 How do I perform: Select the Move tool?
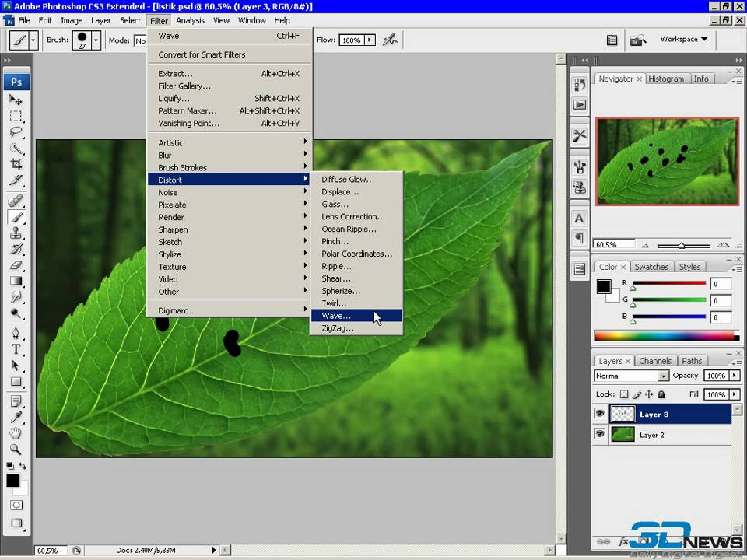16,100
